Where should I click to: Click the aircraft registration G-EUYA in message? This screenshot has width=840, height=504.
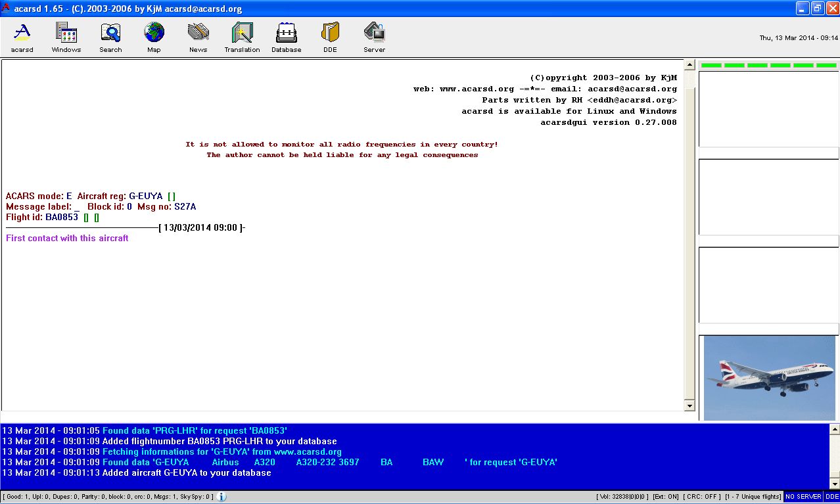pos(145,196)
